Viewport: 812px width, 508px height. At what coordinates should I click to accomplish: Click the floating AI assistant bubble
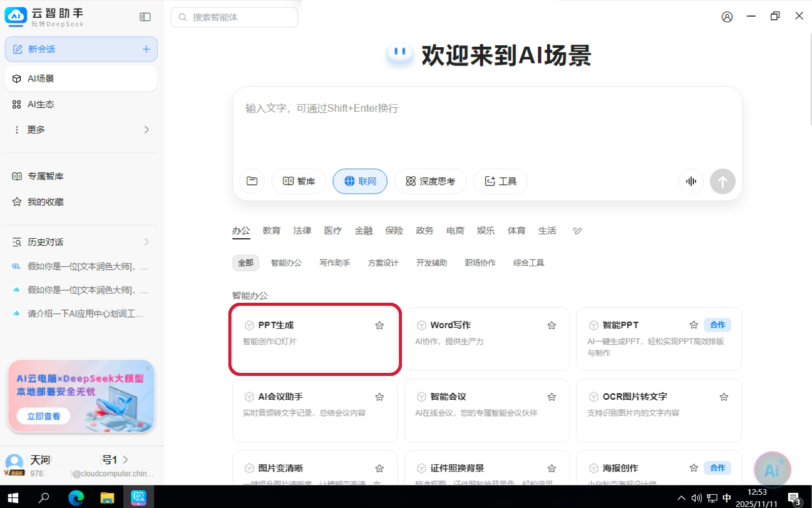coord(772,469)
